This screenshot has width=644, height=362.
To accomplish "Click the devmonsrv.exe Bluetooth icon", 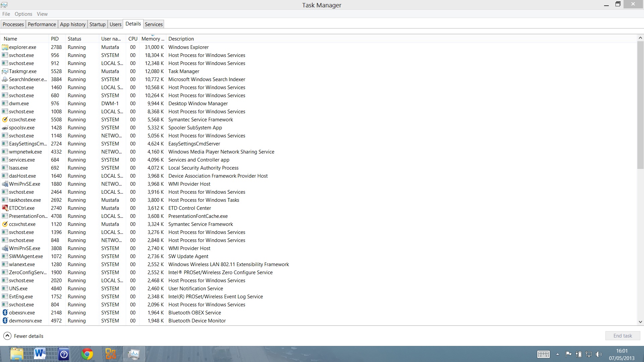I will pos(5,321).
